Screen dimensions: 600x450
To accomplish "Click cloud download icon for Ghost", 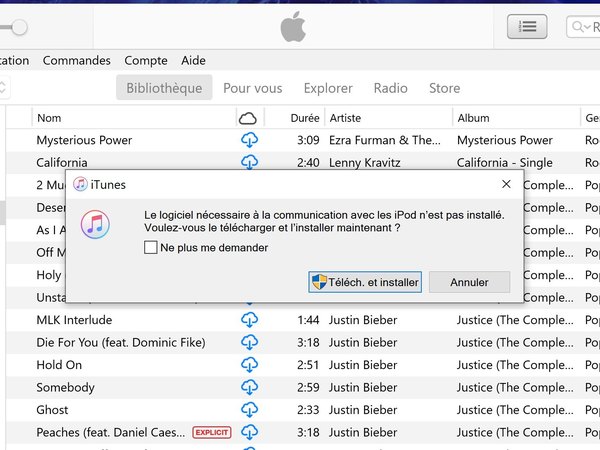I will coord(249,410).
